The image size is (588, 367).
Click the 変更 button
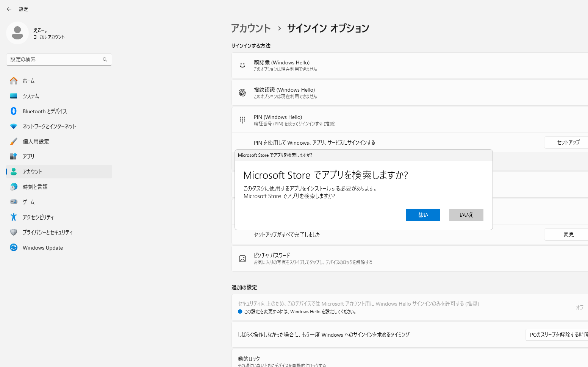567,234
